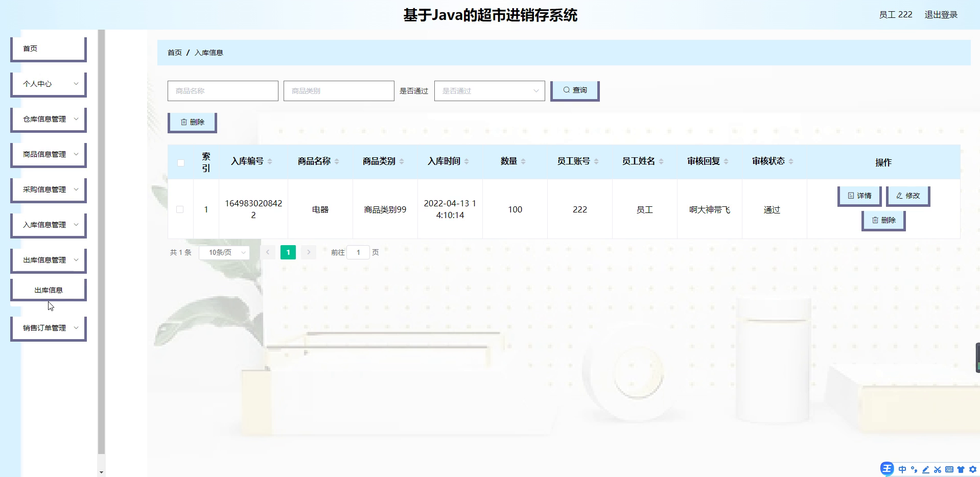The width and height of the screenshot is (980, 477).
Task: Click the IME 王 logo icon
Action: click(887, 469)
